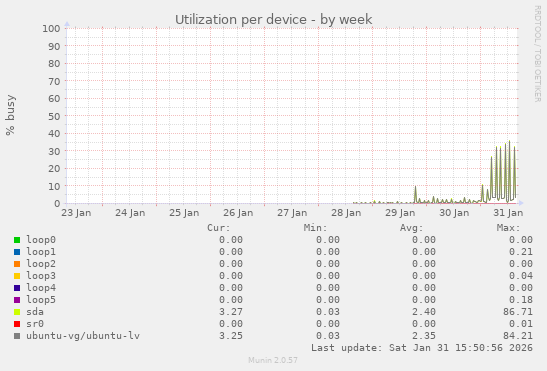547x371 pixels.
Task: Click sr0 max value 0.01
Action: click(x=521, y=324)
